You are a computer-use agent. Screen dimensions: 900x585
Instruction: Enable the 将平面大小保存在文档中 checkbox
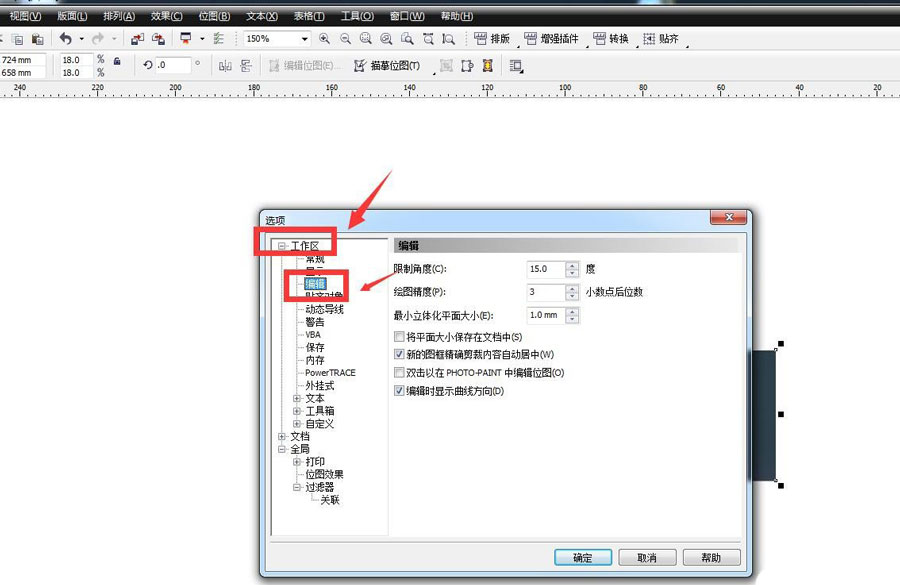[x=398, y=336]
